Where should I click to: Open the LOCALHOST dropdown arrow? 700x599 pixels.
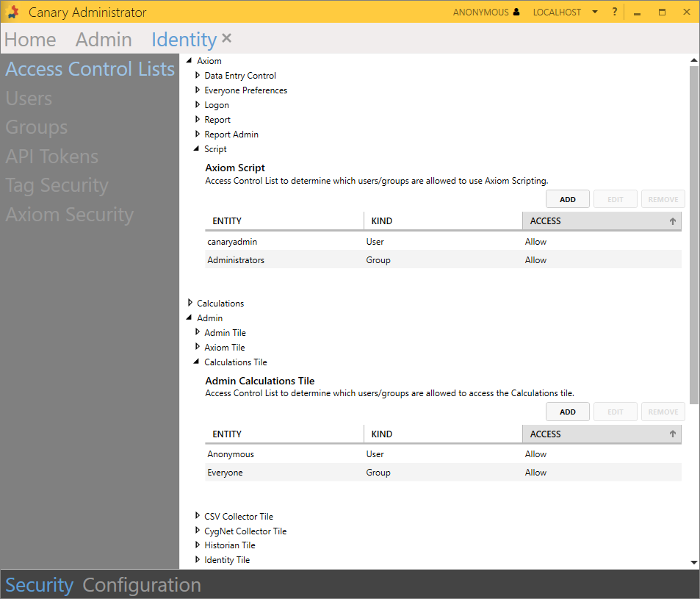pos(594,12)
